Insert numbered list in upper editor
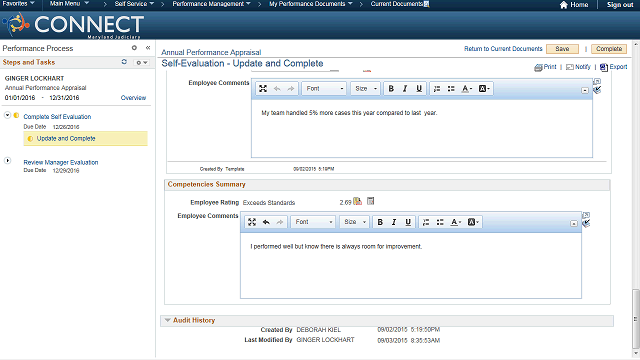The width and height of the screenshot is (640, 360). tap(437, 89)
